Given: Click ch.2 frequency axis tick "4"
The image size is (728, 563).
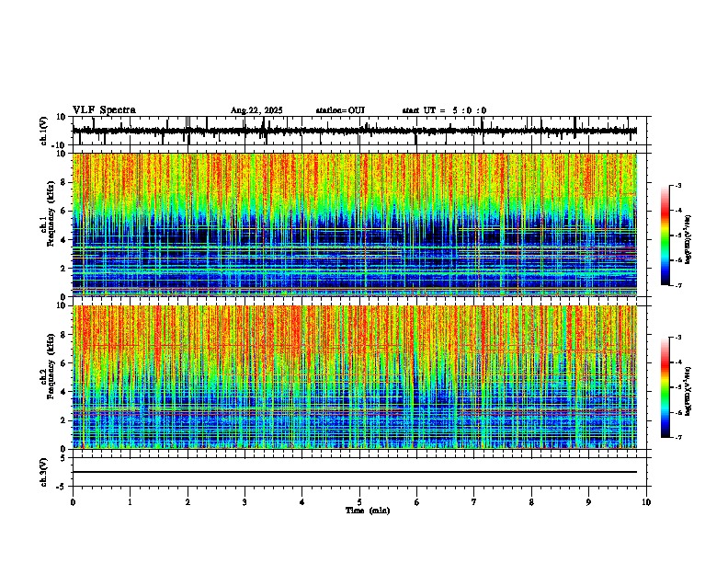Looking at the screenshot, I should click(x=64, y=392).
